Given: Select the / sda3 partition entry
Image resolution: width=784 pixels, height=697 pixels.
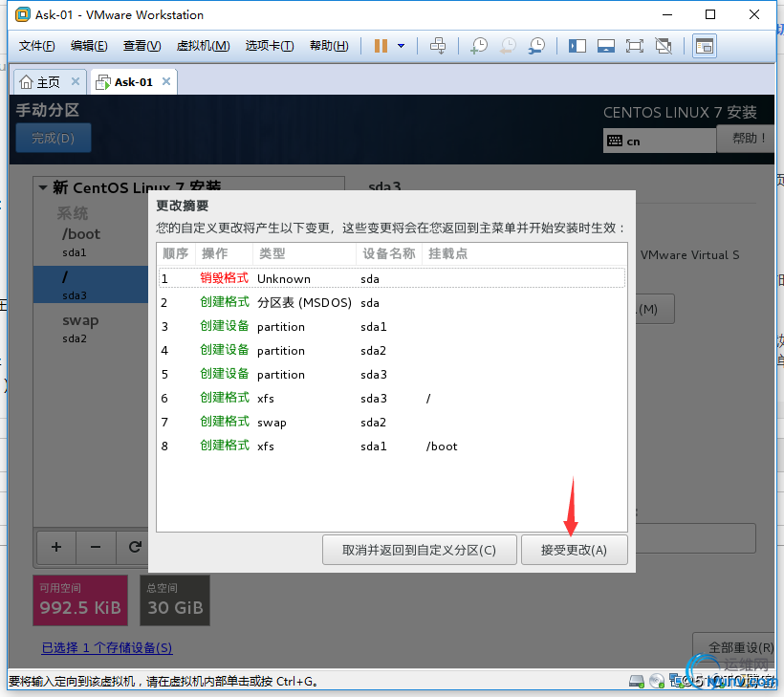Looking at the screenshot, I should click(x=91, y=285).
